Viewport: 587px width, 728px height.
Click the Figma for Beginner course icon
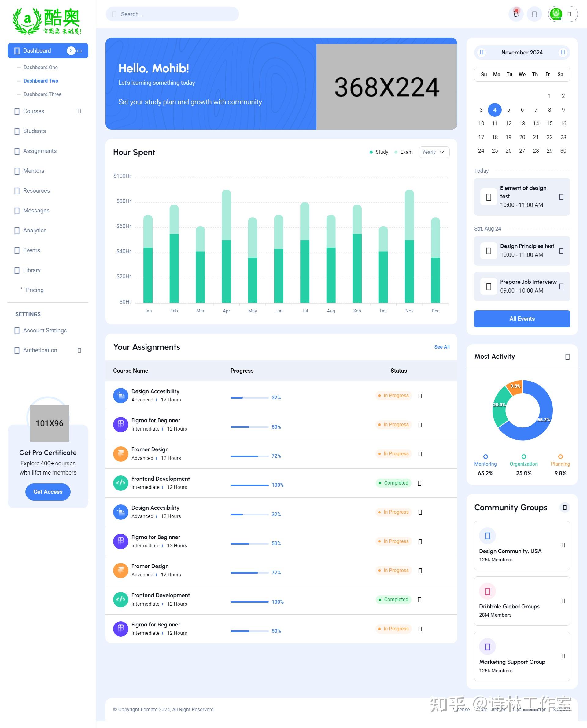tap(121, 424)
